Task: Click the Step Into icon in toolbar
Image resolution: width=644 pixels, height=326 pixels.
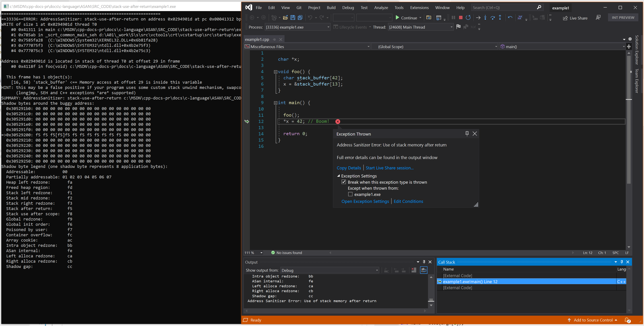Action: point(485,17)
